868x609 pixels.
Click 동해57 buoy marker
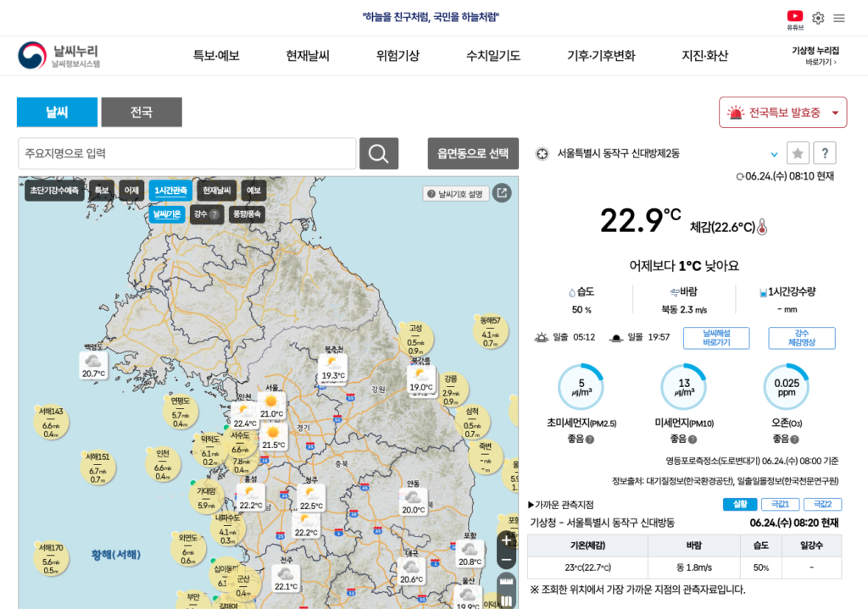coord(491,331)
